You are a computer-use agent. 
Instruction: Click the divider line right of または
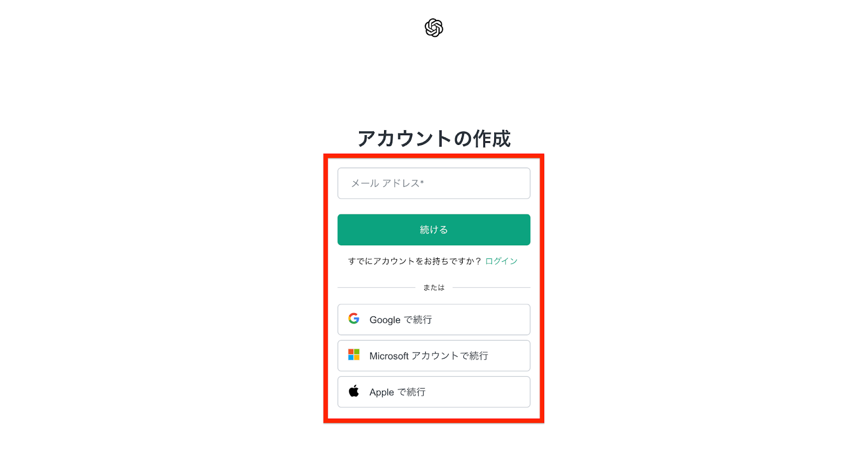(492, 288)
